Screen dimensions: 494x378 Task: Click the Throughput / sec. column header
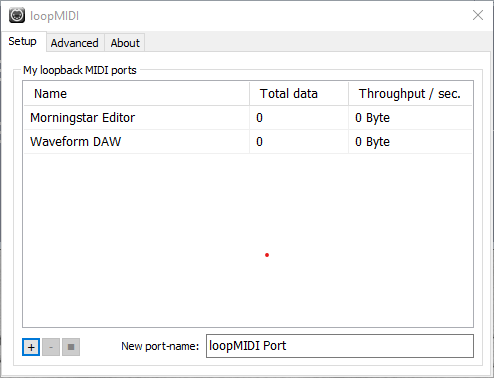(410, 94)
